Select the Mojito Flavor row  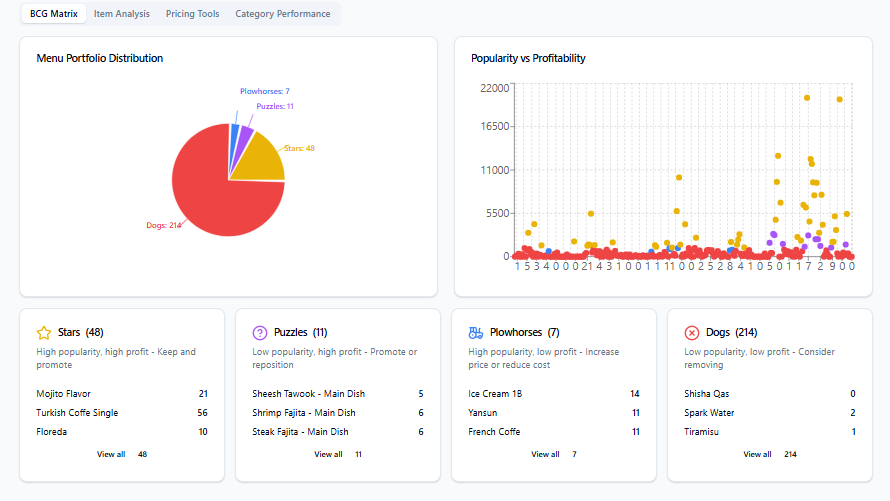pyautogui.click(x=121, y=394)
